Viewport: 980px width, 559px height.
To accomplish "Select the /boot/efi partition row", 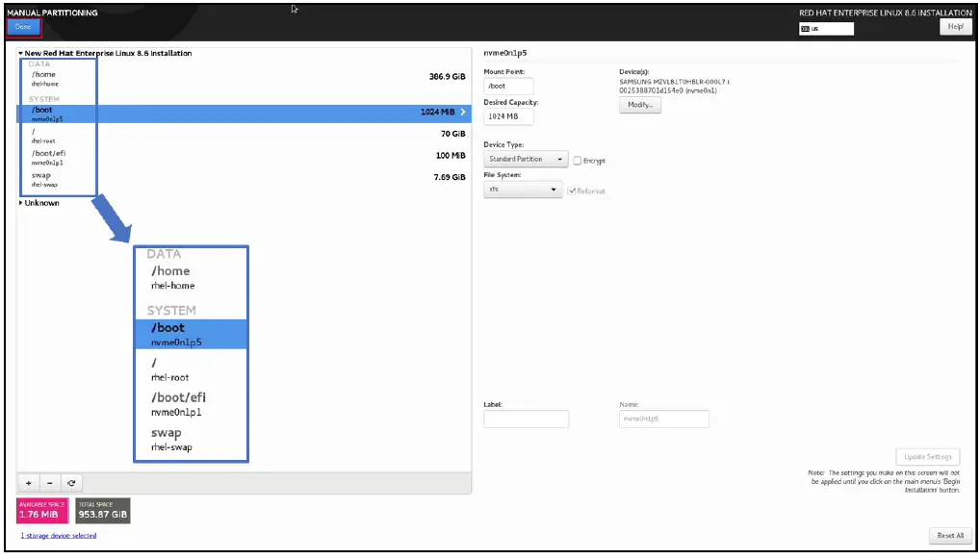I will (x=244, y=158).
